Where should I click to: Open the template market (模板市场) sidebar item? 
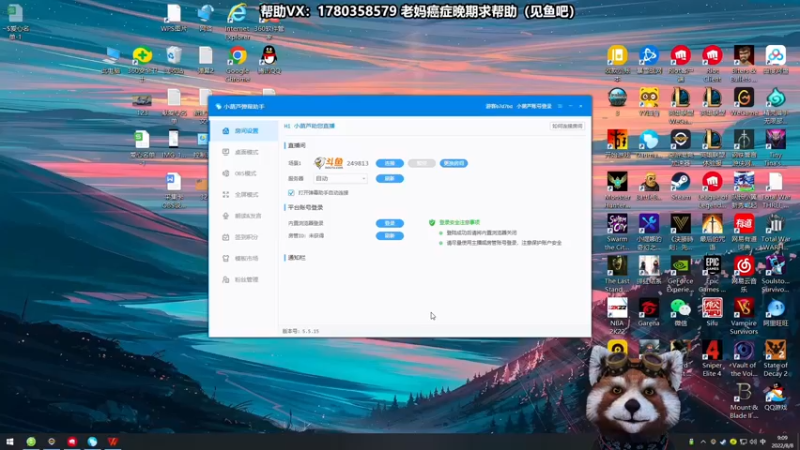point(243,259)
